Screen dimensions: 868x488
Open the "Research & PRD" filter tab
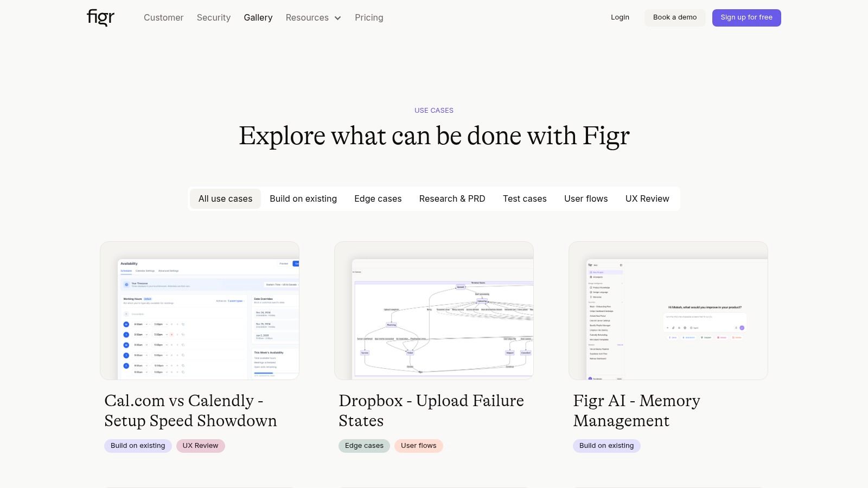point(452,198)
